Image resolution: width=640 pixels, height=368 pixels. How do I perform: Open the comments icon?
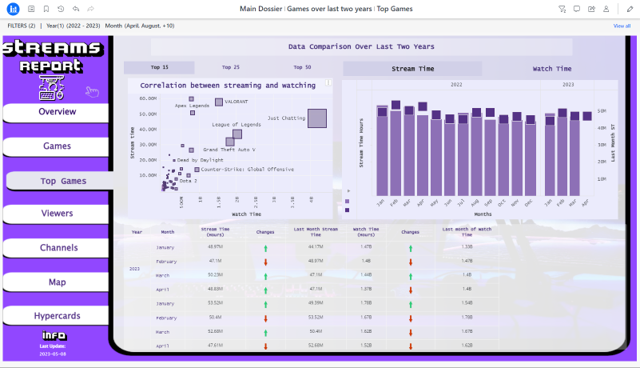[x=577, y=9]
